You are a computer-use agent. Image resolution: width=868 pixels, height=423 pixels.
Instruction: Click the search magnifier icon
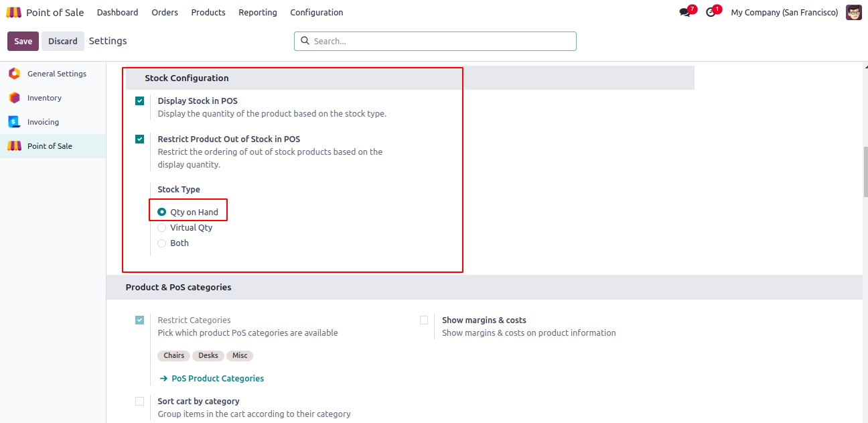[x=305, y=41]
